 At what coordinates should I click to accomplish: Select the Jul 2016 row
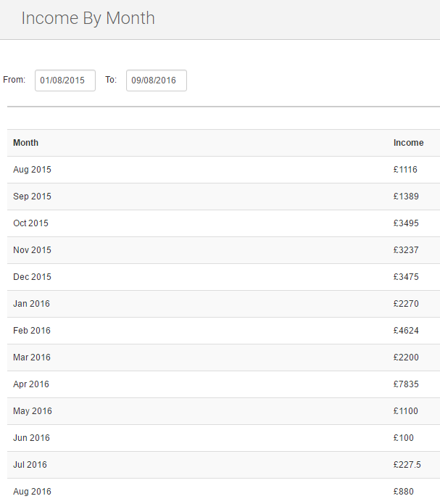tap(30, 465)
